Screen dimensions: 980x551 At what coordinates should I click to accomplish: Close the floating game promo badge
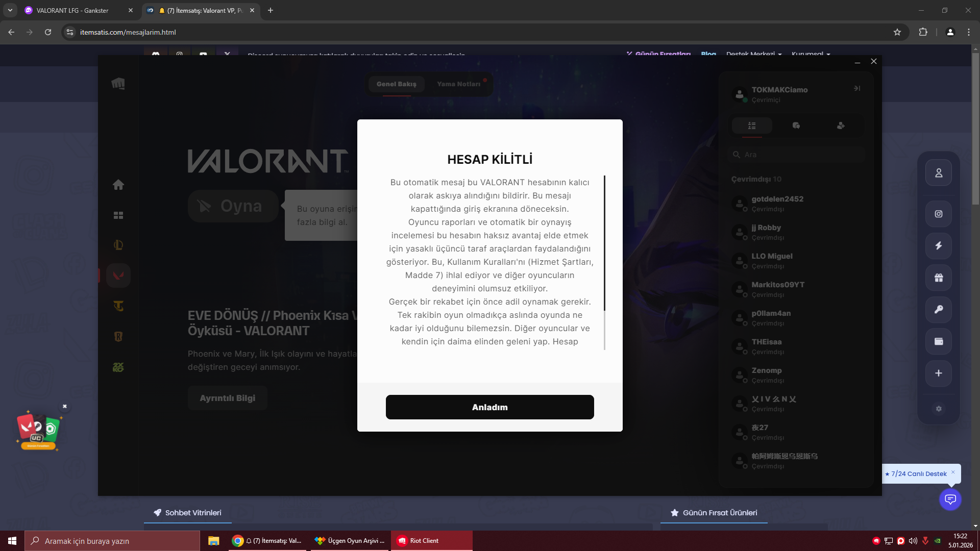pos(65,407)
